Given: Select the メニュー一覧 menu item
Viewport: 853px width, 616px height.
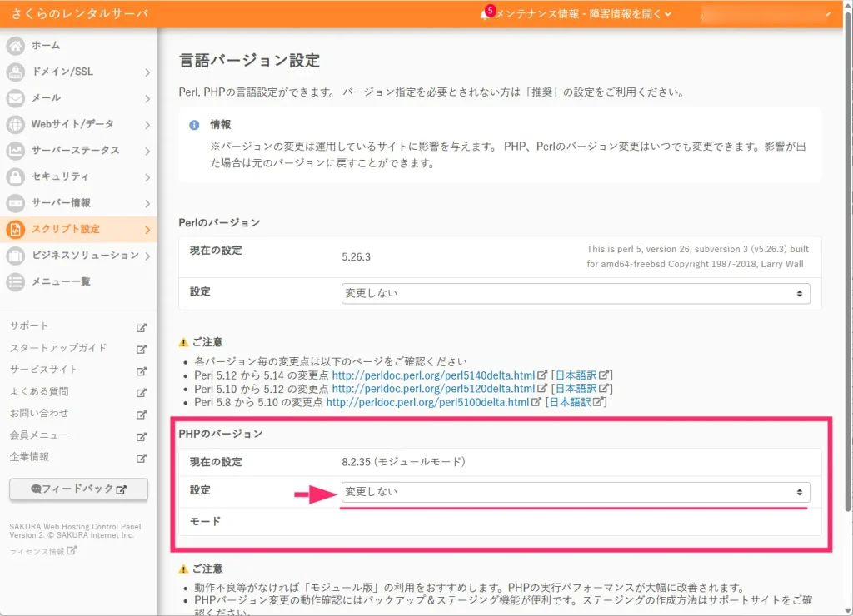Looking at the screenshot, I should coord(79,281).
